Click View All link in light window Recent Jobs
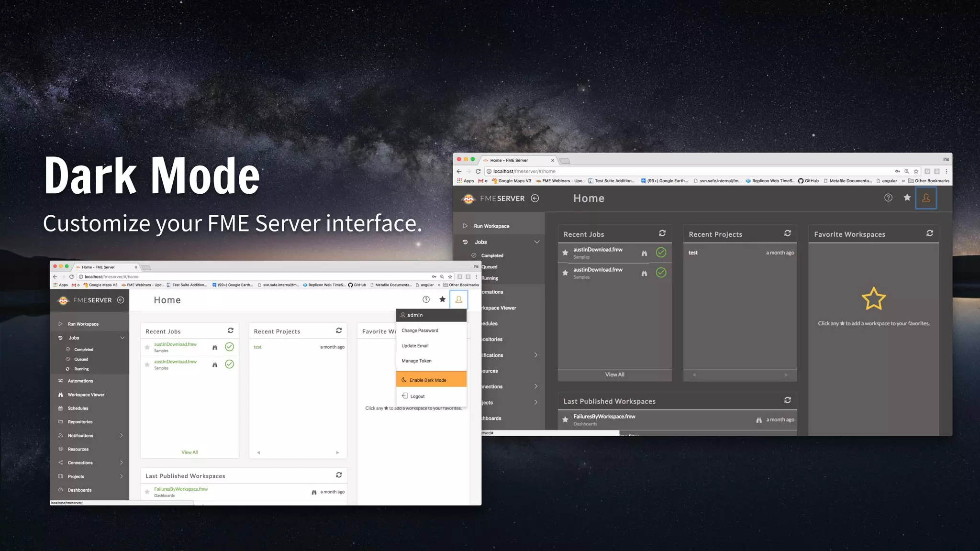Screen dimensions: 980x551 [189, 452]
